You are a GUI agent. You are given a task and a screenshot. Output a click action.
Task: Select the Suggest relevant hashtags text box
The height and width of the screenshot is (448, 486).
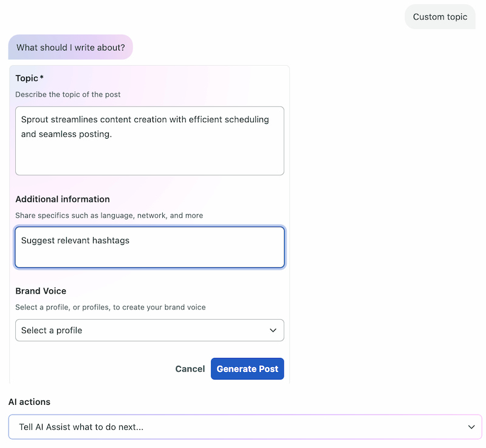click(x=149, y=247)
